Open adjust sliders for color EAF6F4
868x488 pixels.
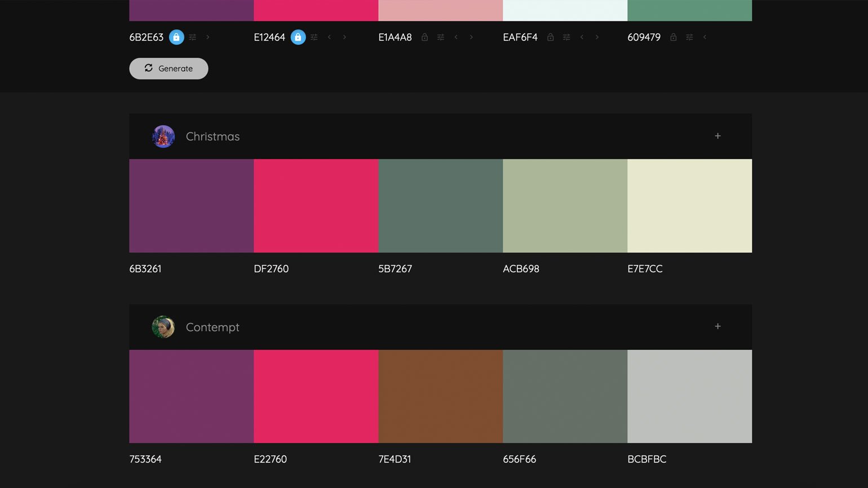click(566, 37)
